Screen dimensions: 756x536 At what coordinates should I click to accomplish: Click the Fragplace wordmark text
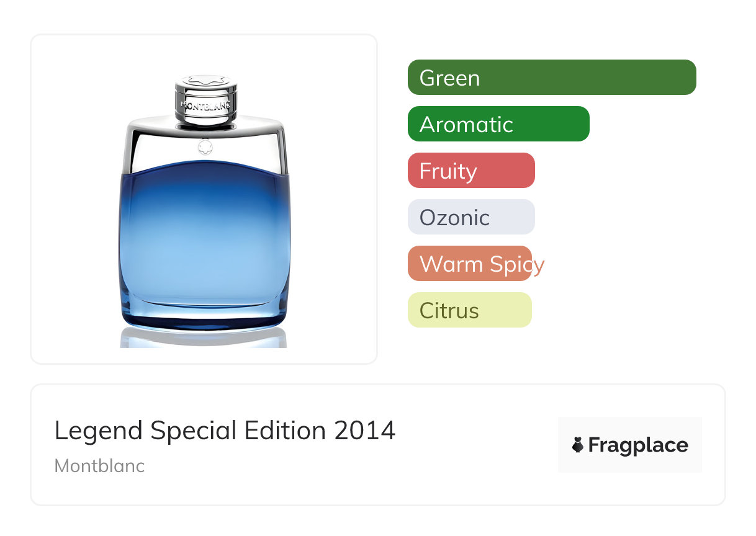(x=638, y=445)
